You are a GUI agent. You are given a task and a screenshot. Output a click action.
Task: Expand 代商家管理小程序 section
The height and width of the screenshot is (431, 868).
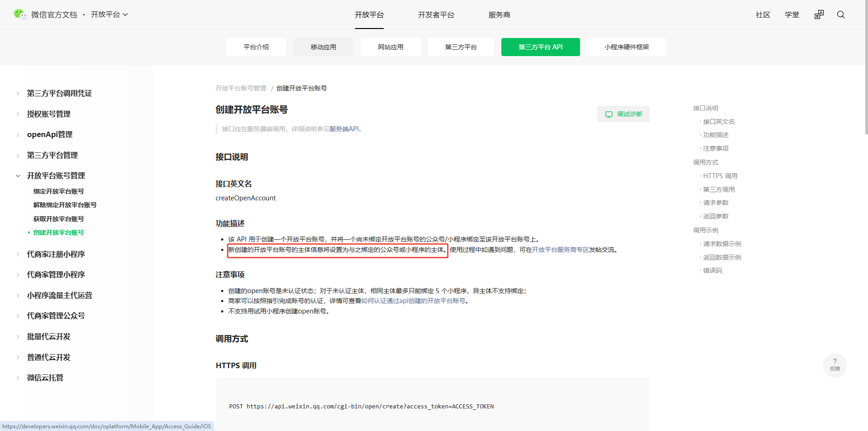pyautogui.click(x=56, y=275)
